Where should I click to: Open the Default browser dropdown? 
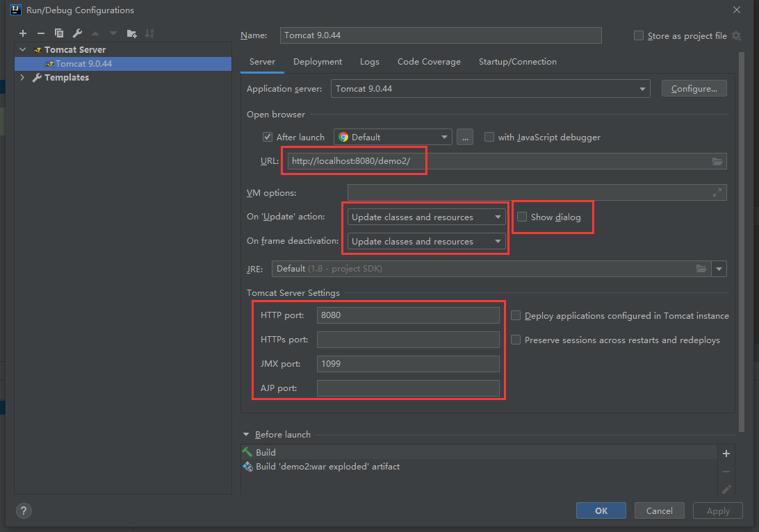click(393, 138)
